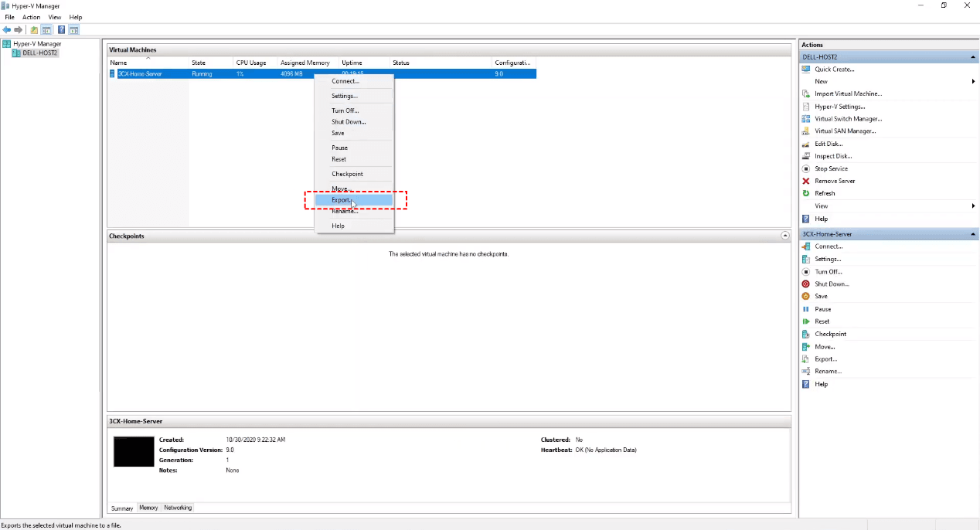Click Move icon in Actions pane
Screen dimensions: 980x530
coord(806,346)
